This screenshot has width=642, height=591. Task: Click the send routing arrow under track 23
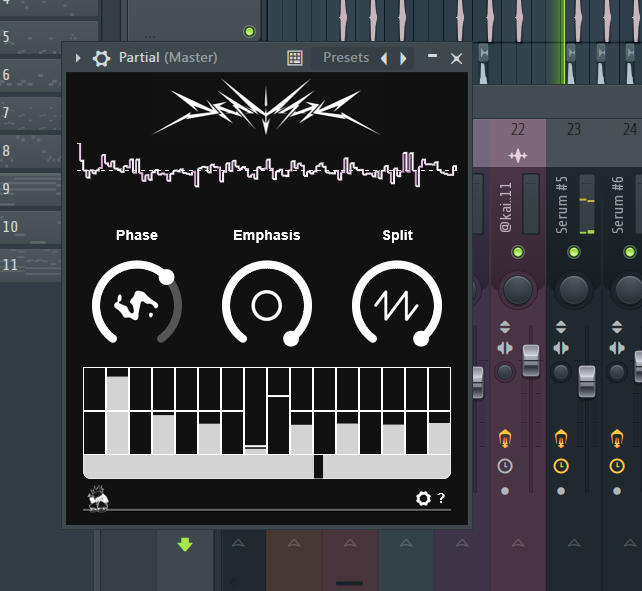click(x=574, y=543)
